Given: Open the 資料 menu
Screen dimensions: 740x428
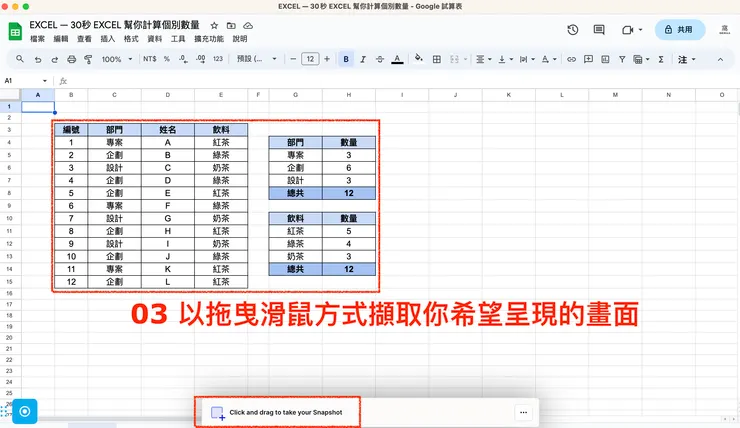Looking at the screenshot, I should click(x=155, y=39).
